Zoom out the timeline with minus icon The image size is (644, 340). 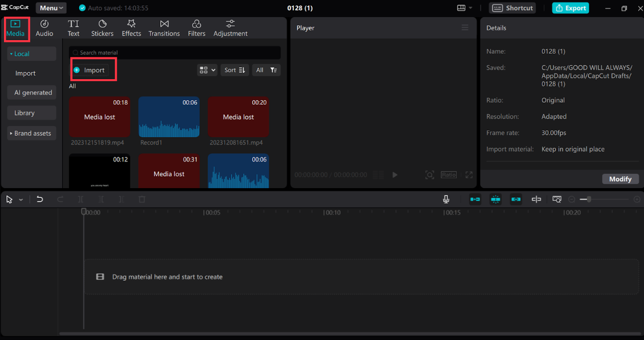[x=572, y=199]
